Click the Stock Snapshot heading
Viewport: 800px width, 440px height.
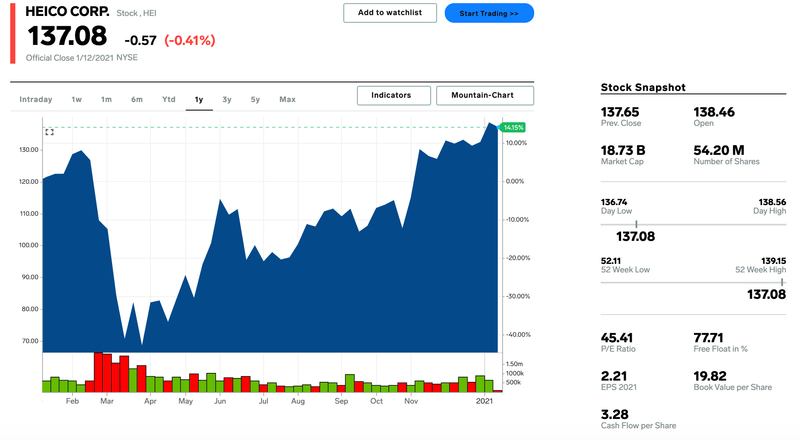point(643,87)
